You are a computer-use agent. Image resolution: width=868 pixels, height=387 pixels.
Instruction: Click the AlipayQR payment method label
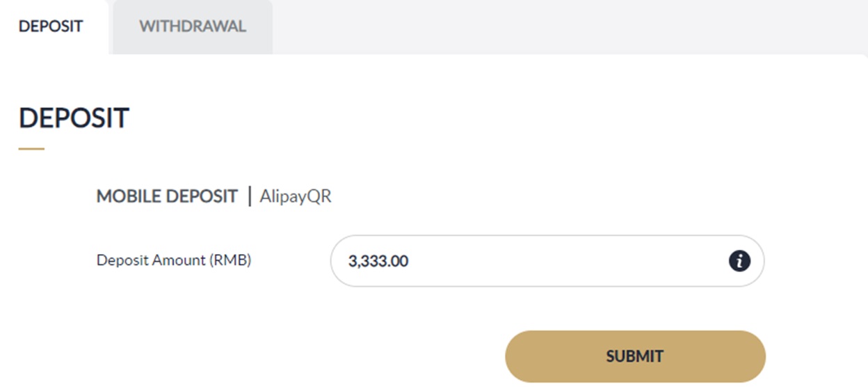coord(296,196)
